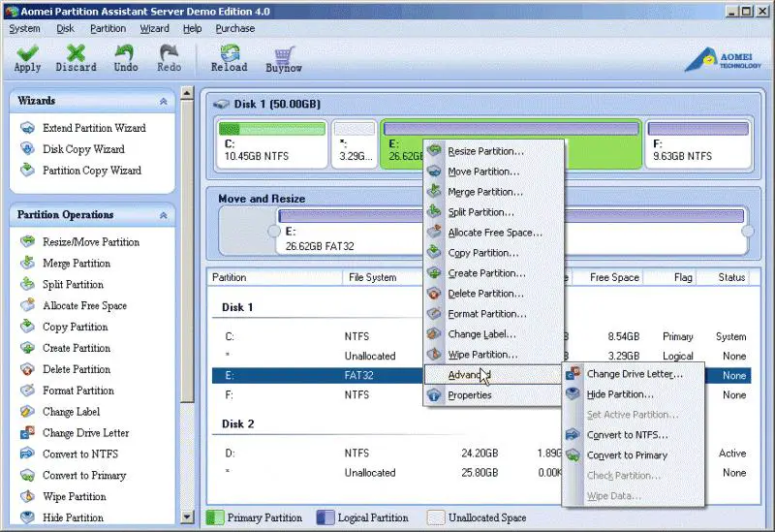
Task: Click the Undo arrow toolbar icon
Action: click(x=125, y=52)
